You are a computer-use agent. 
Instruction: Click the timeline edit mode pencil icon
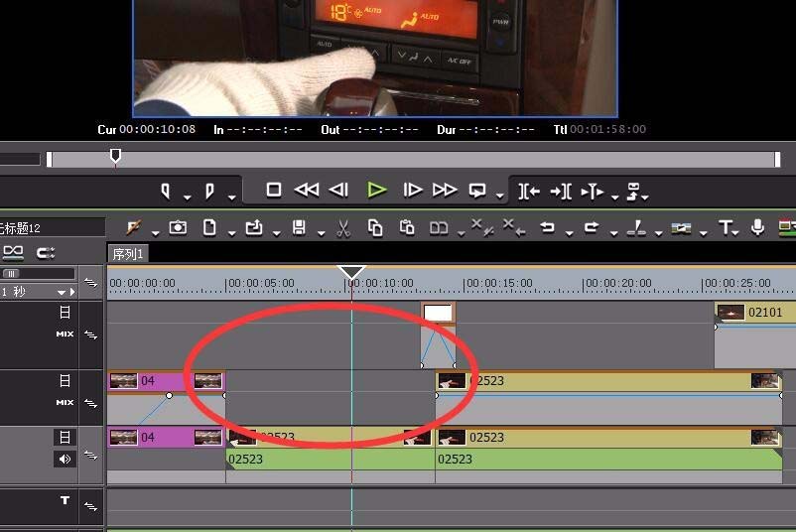134,227
